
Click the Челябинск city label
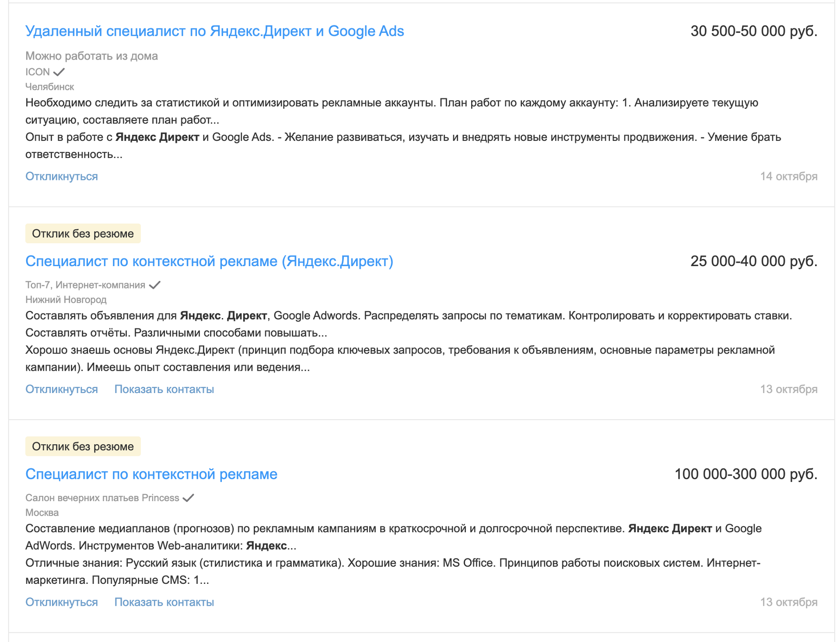(50, 87)
